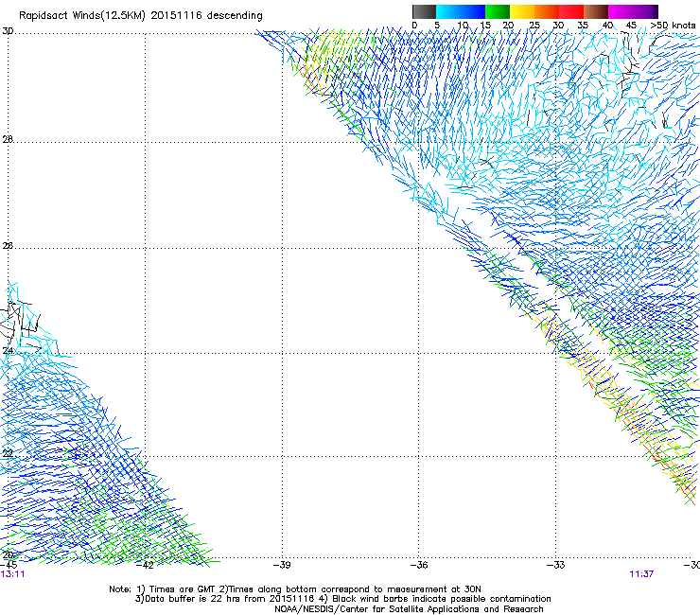Click the green 15-20 knots color segment
Image resolution: width=700 pixels, height=615 pixels.
point(498,11)
